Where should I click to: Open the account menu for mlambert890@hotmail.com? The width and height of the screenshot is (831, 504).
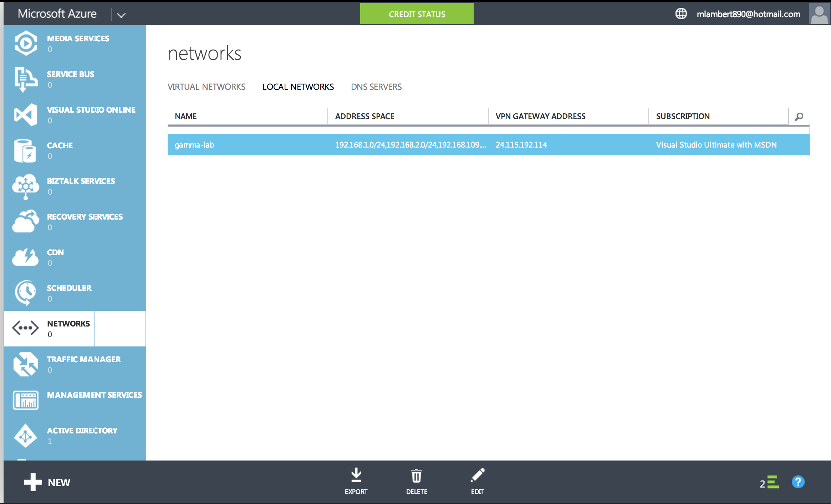pos(748,14)
